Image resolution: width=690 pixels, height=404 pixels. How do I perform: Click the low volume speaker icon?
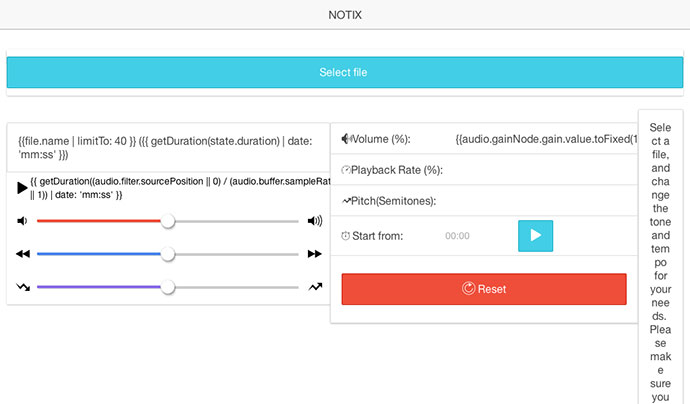click(22, 220)
